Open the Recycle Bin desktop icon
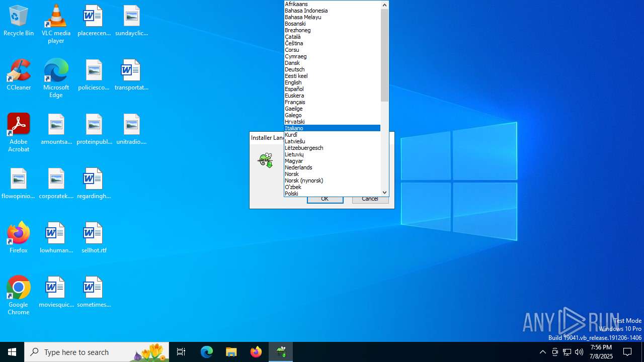This screenshot has width=644, height=362. click(19, 21)
